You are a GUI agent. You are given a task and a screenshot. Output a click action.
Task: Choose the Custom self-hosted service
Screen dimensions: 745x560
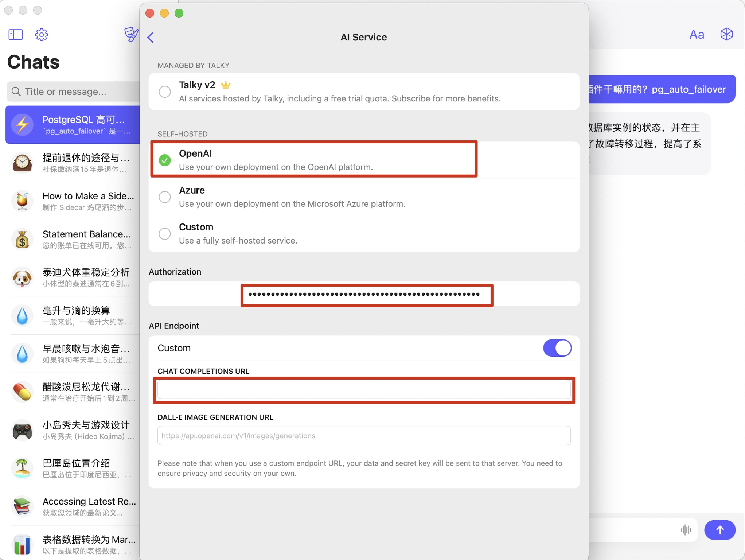click(165, 233)
